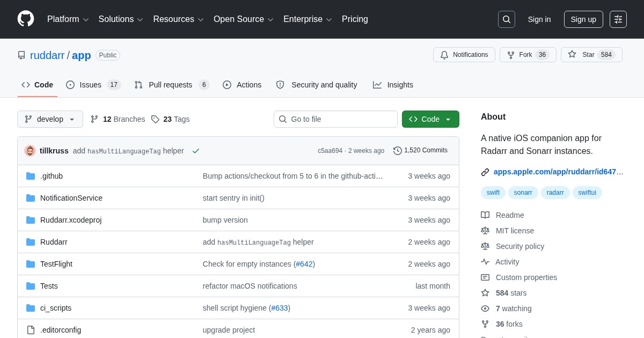Open the search magnifier button

click(507, 19)
